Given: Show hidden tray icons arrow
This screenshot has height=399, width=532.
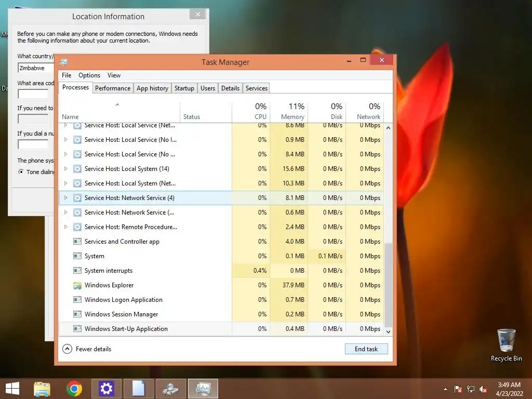Looking at the screenshot, I should [445, 389].
